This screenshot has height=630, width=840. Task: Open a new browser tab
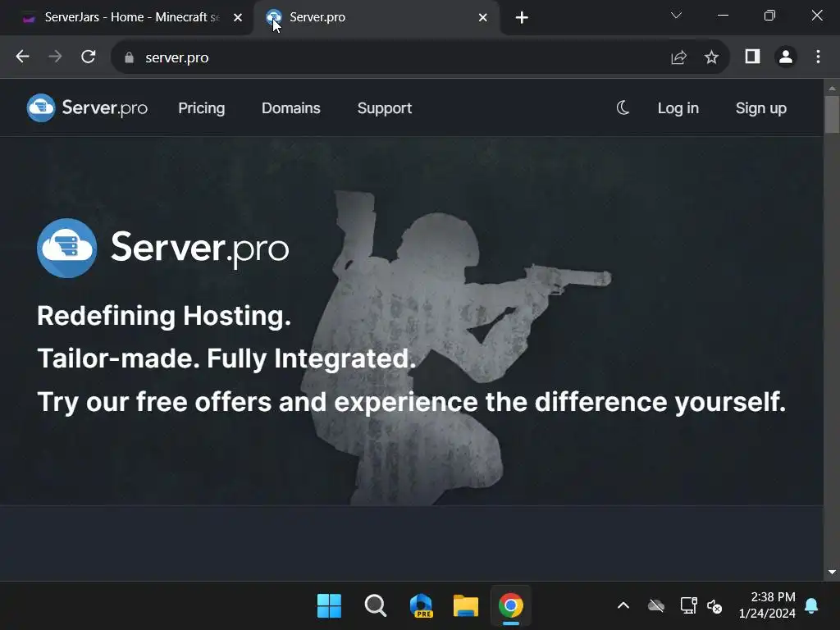tap(522, 18)
